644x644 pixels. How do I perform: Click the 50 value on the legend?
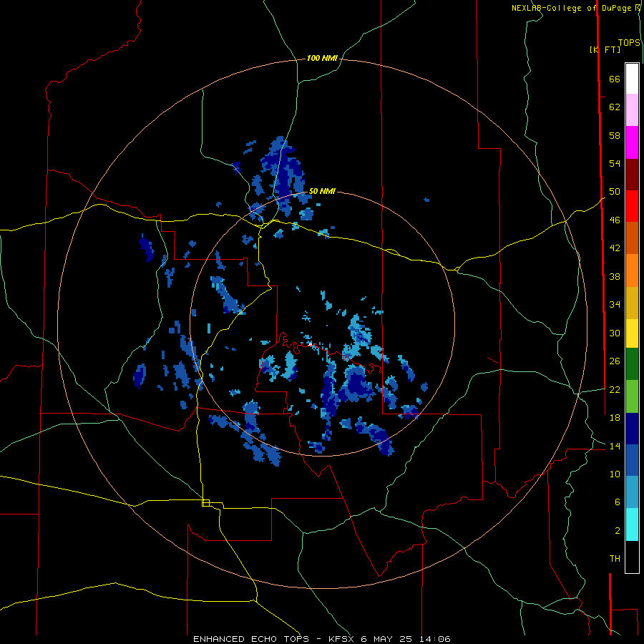click(x=615, y=192)
